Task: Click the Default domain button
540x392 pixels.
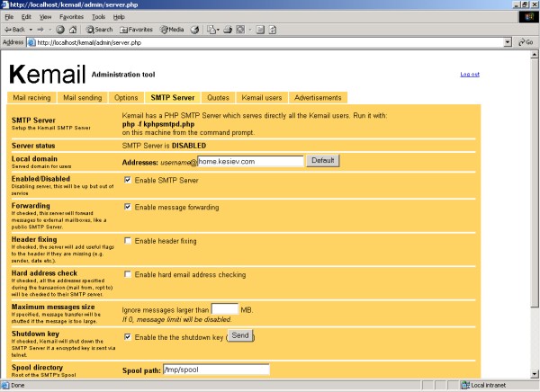Action: click(x=323, y=161)
